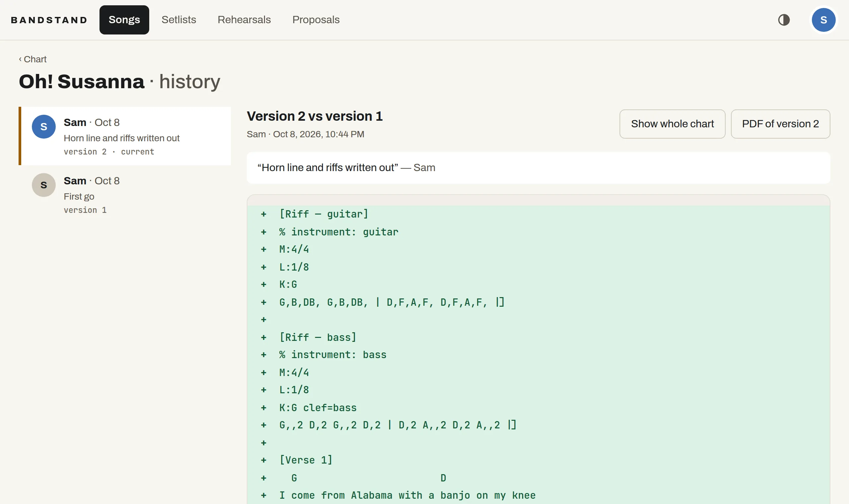Open the user avatar menu in header
849x504 pixels.
823,20
